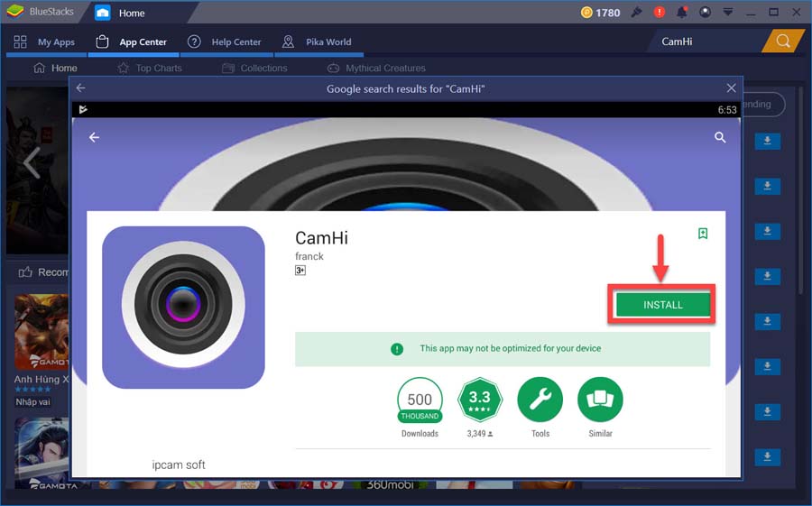Click the optimization warning info icon
This screenshot has height=506, width=812.
(x=397, y=349)
